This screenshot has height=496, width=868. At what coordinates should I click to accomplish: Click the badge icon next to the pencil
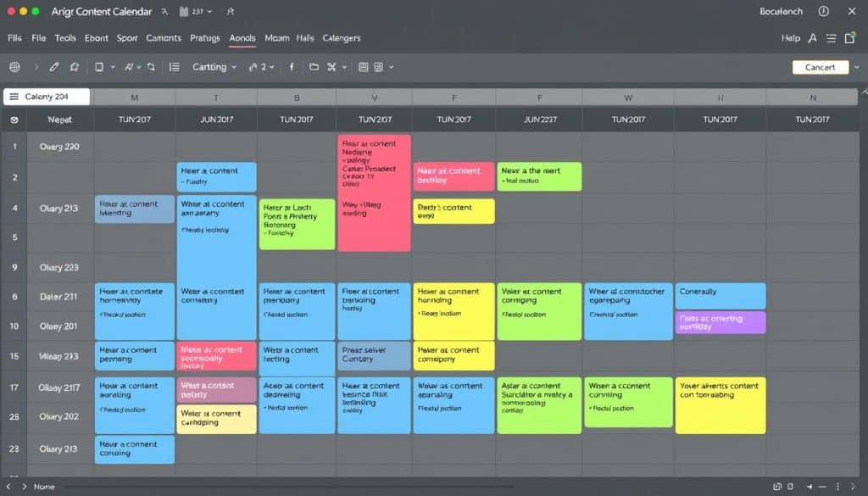pos(75,67)
